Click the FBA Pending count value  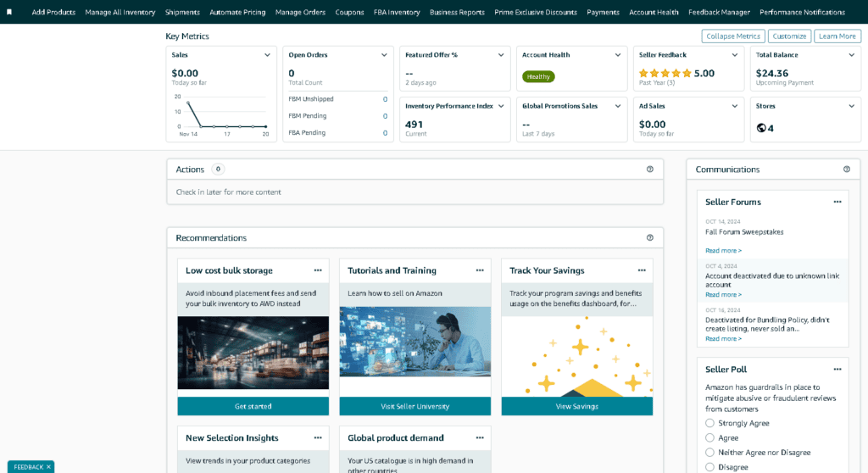(x=386, y=133)
